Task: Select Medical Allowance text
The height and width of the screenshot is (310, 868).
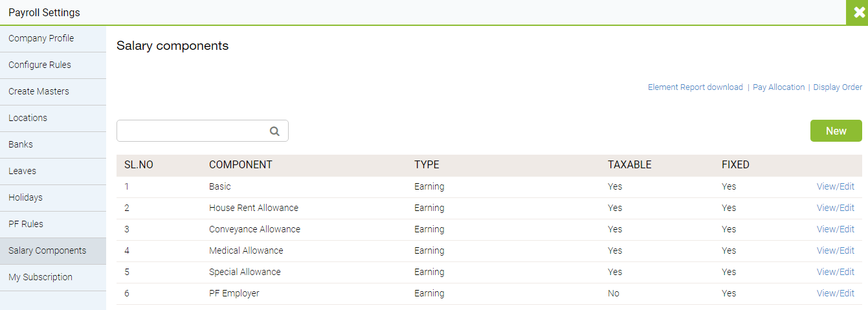Action: point(246,250)
